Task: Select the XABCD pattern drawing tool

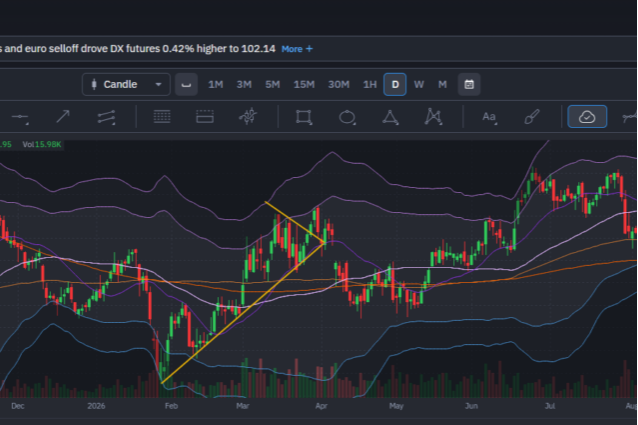Action: click(433, 117)
